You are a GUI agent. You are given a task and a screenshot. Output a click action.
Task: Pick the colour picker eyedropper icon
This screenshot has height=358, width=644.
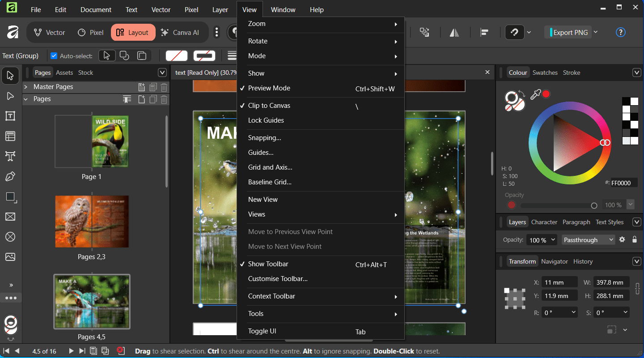(x=535, y=94)
